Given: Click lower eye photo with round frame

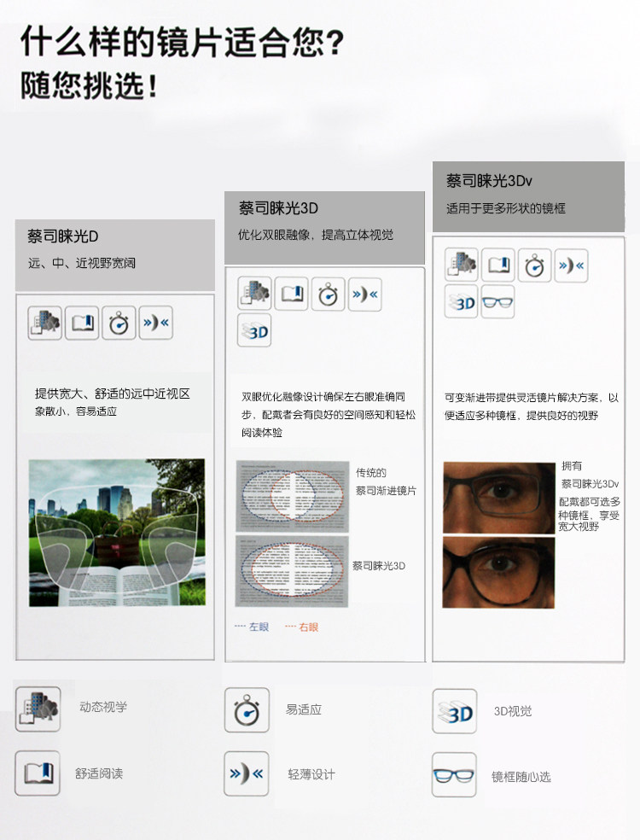Looking at the screenshot, I should [x=498, y=573].
